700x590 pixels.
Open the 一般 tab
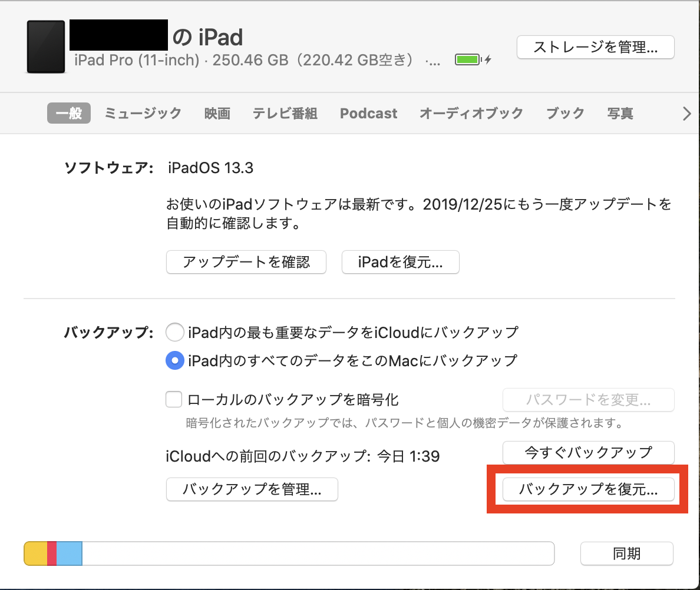(x=69, y=113)
